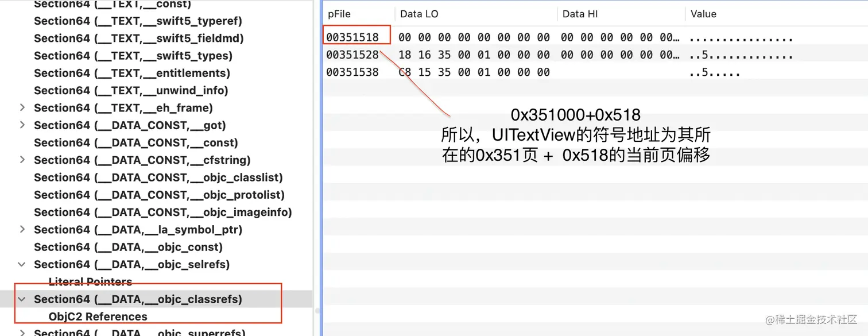Viewport: 868px width, 336px height.
Task: Click Data HI cell of row 00351518
Action: [x=621, y=38]
